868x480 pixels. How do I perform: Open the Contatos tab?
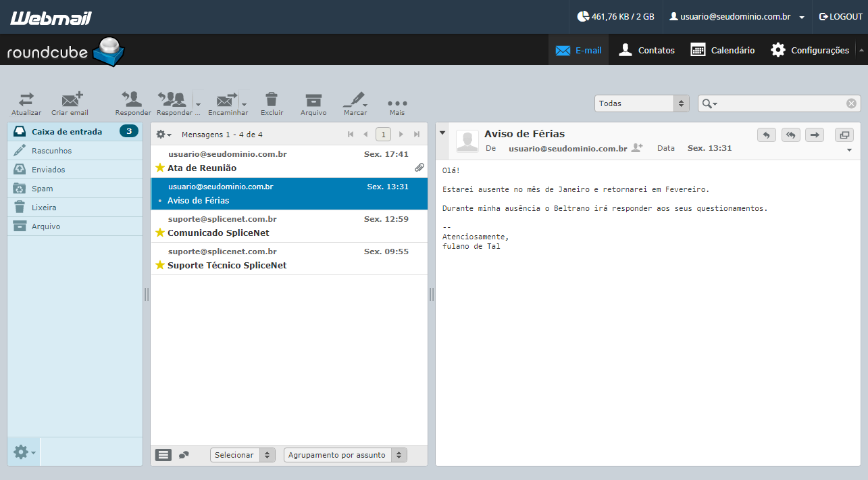pos(646,50)
